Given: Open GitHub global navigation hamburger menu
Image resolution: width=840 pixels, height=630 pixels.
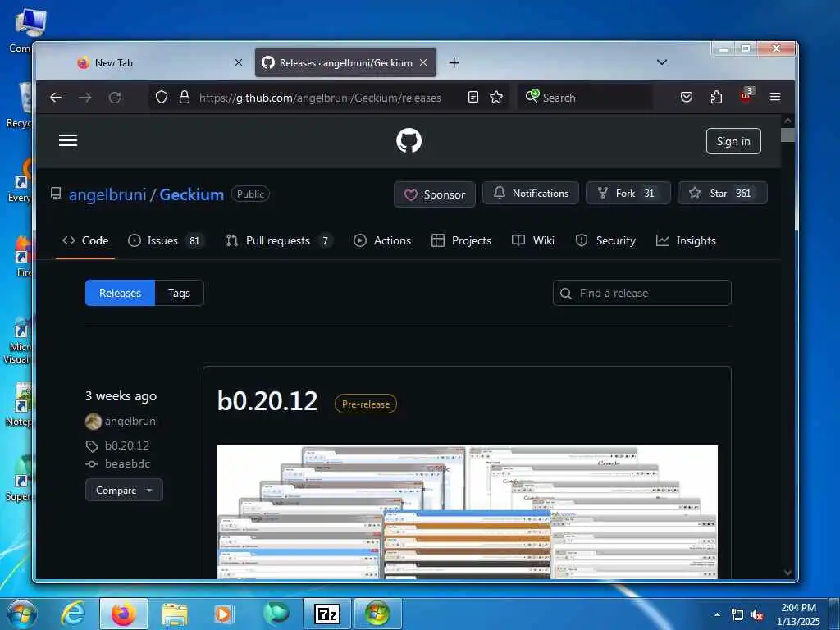Looking at the screenshot, I should [x=68, y=140].
